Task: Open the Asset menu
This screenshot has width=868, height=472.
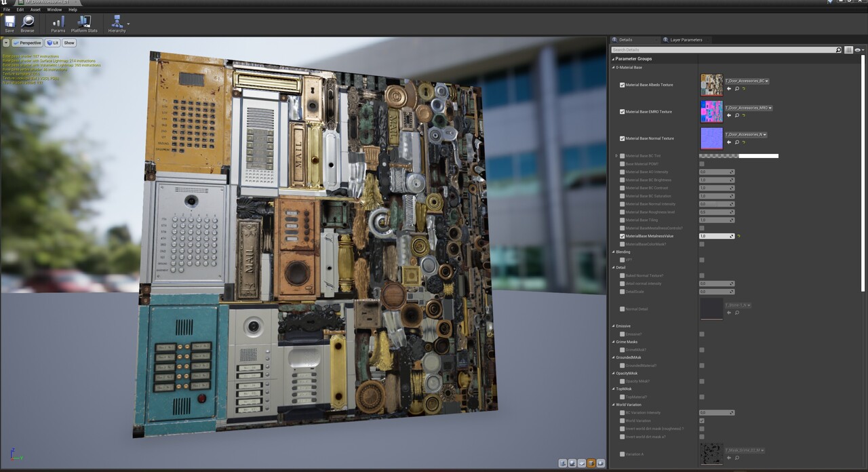Action: click(35, 9)
